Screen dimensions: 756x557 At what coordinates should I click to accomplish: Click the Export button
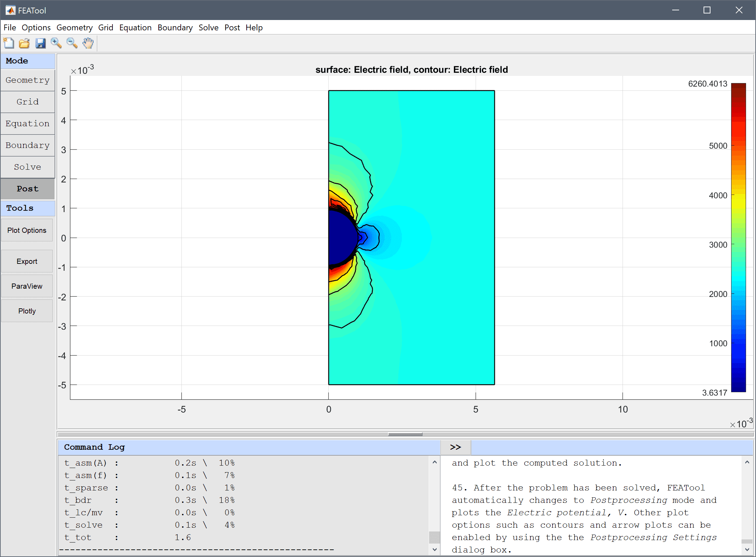pos(27,261)
